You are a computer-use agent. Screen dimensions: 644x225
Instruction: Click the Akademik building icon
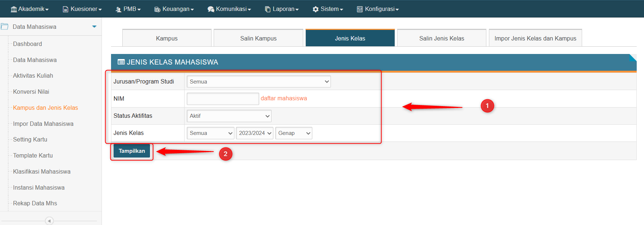14,9
